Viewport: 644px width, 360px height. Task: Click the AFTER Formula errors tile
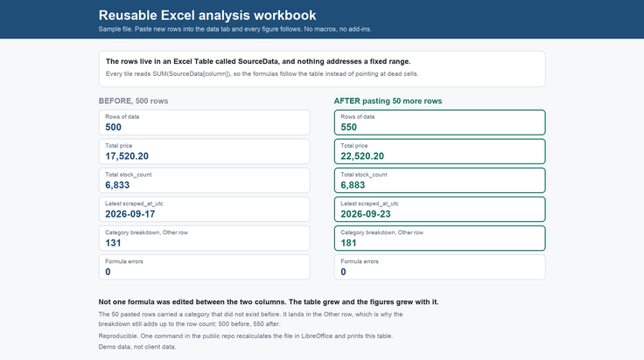click(439, 267)
